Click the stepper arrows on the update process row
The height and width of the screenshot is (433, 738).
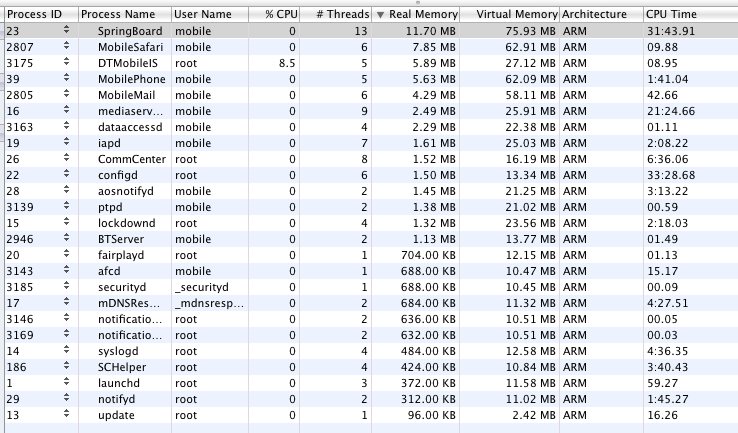(66, 414)
